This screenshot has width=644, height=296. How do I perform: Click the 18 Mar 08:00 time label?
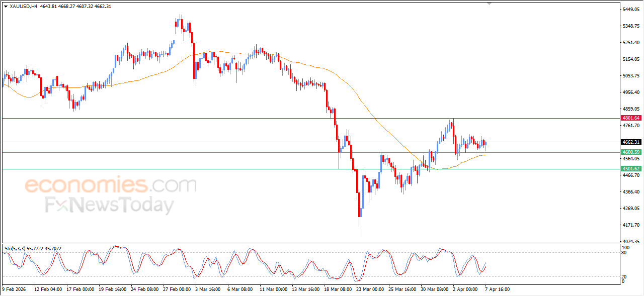pos(338,289)
